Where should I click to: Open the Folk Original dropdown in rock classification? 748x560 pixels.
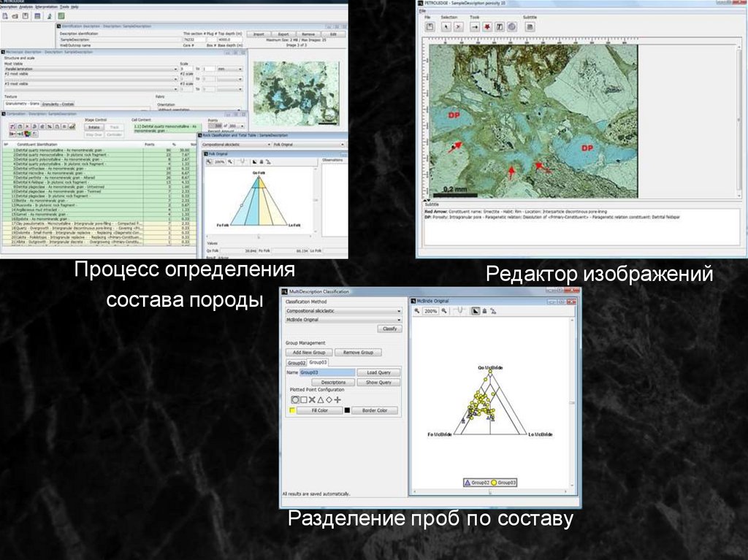(309, 145)
